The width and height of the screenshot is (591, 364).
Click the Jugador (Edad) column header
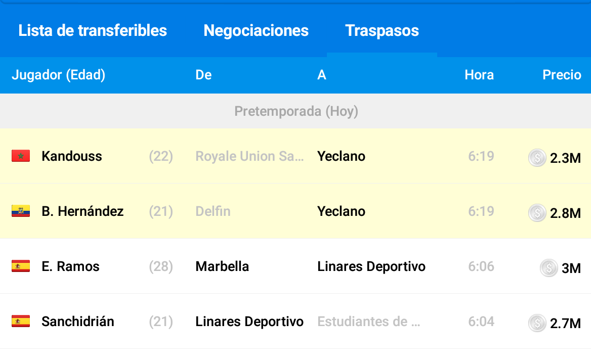[x=58, y=75]
